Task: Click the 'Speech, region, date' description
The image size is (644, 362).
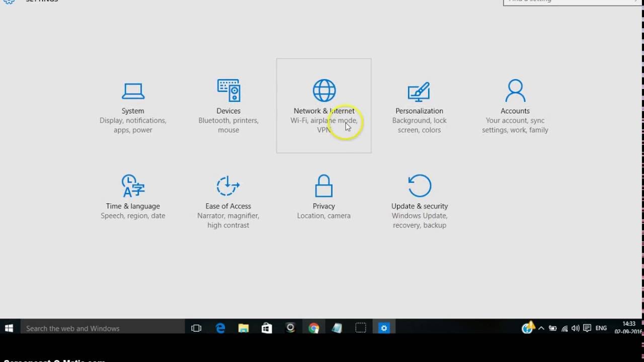Action: coord(133,216)
